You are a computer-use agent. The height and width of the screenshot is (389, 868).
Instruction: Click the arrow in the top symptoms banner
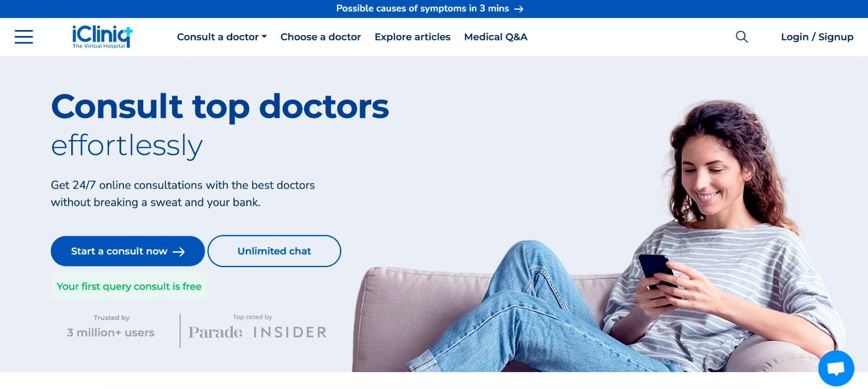[518, 9]
